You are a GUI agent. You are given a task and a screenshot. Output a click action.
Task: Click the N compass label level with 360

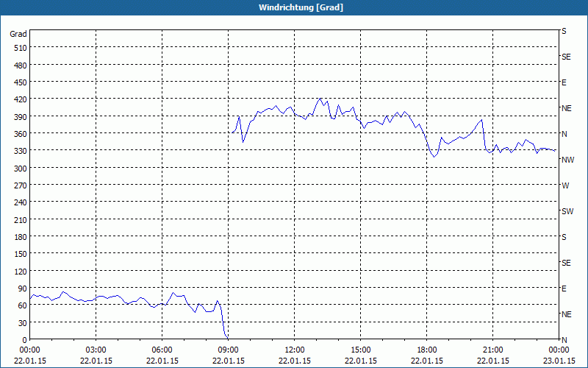point(564,134)
